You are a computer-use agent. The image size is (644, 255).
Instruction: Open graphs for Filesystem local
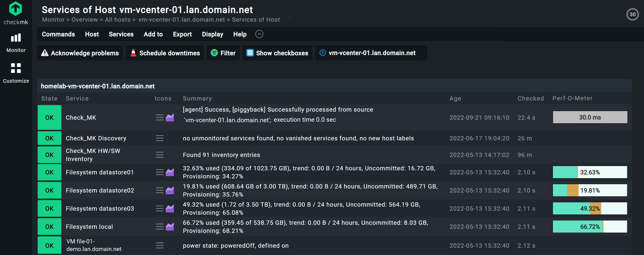point(170,227)
